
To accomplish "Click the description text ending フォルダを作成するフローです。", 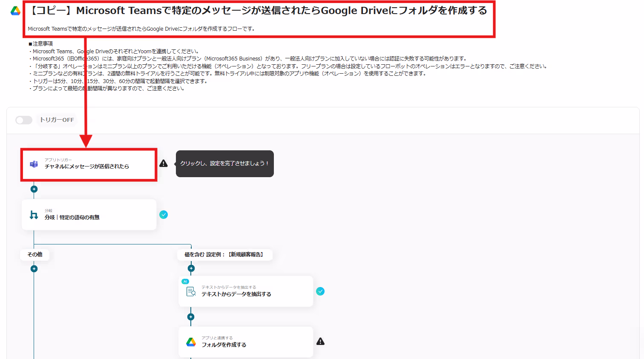I will 141,29.
